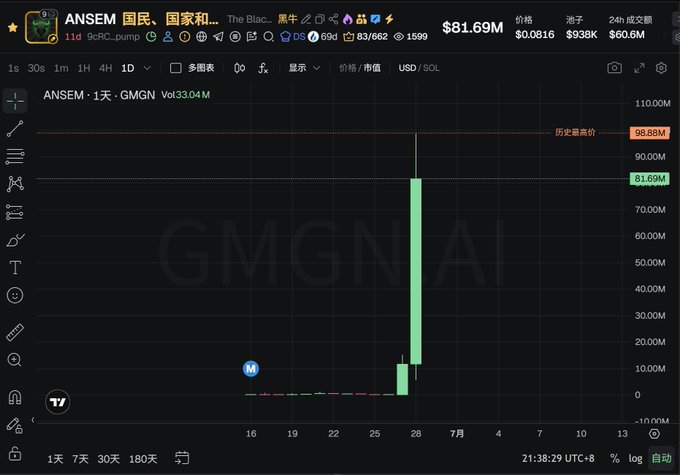Expand chart to fullscreen

(639, 68)
